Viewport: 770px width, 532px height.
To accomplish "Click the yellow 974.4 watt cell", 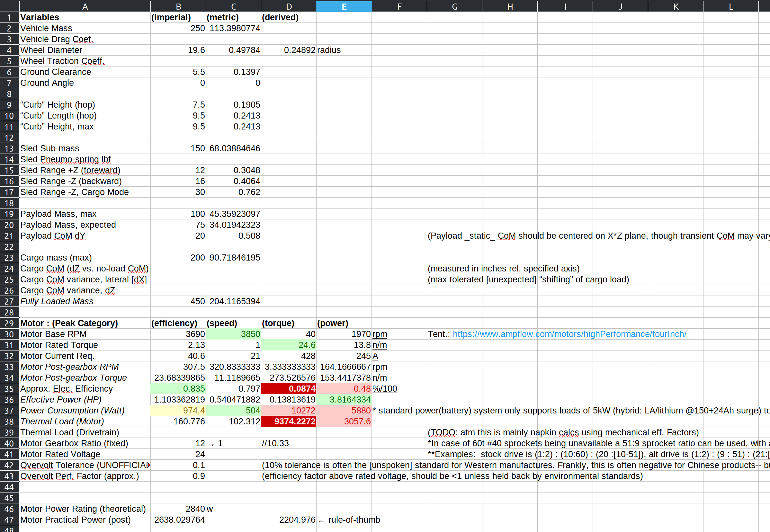I will (178, 410).
